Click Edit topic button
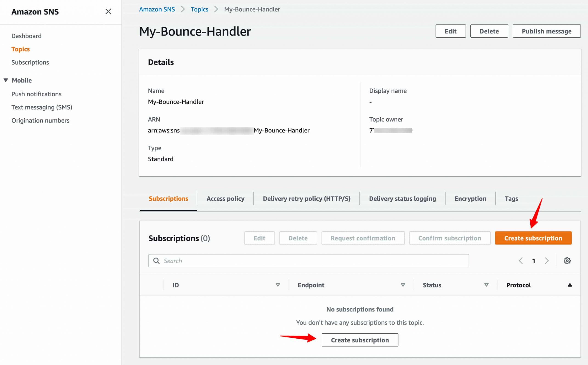Viewport: 588px width, 365px height. pos(451,31)
